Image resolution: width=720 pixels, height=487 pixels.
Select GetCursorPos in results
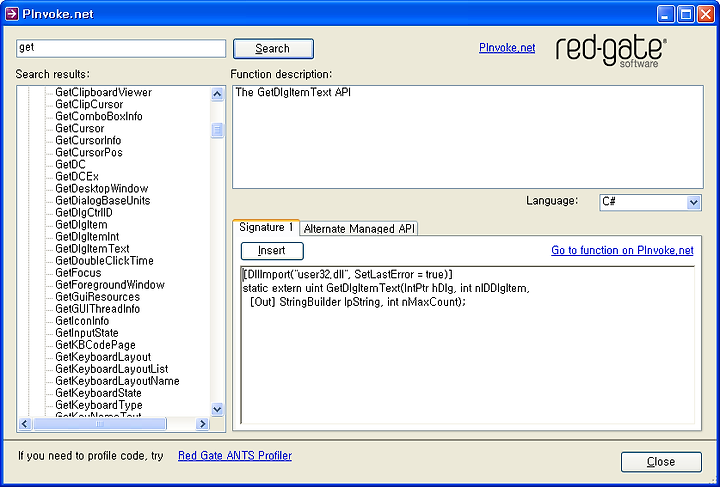point(89,152)
